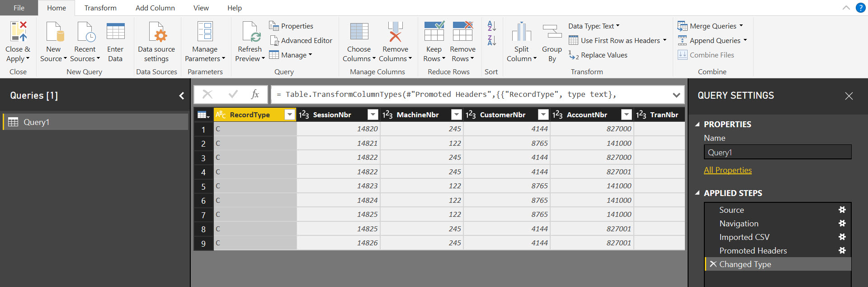868x287 pixels.
Task: Switch to the Home tab
Action: click(57, 8)
